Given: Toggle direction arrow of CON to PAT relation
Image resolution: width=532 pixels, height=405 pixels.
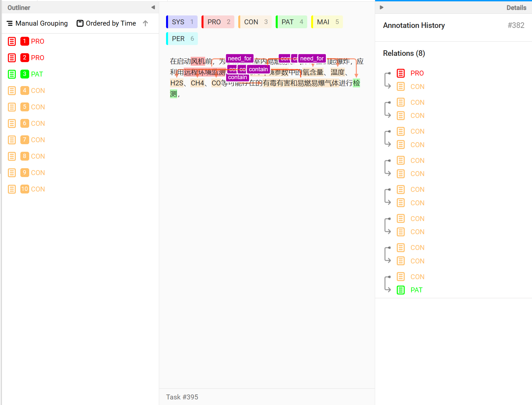Looking at the screenshot, I should (x=388, y=284).
